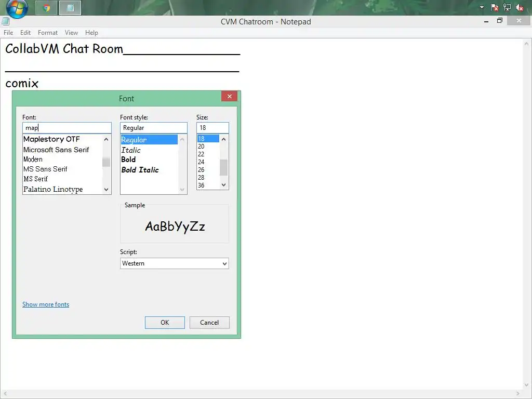Click Show more fonts link

(x=46, y=304)
